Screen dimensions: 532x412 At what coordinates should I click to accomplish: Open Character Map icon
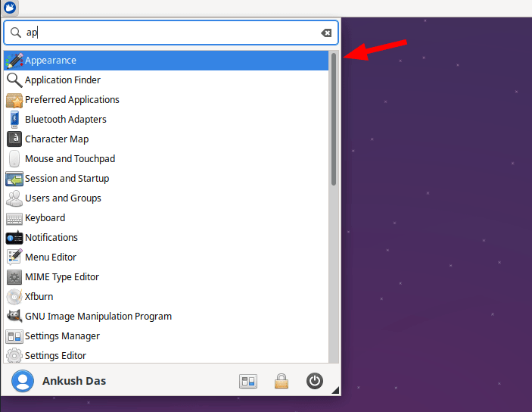14,139
